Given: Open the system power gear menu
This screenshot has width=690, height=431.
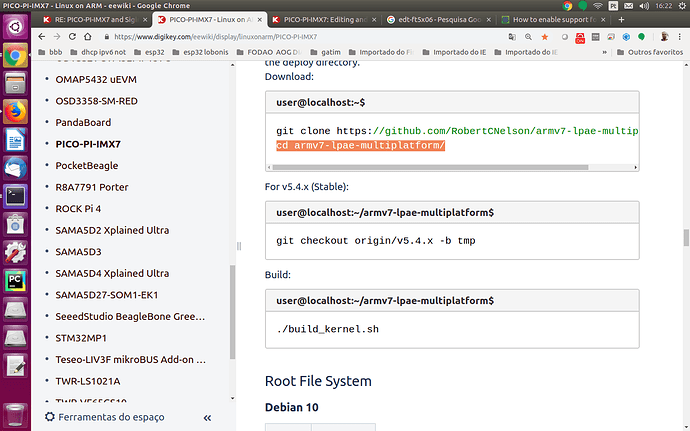Looking at the screenshot, I should pos(683,6).
